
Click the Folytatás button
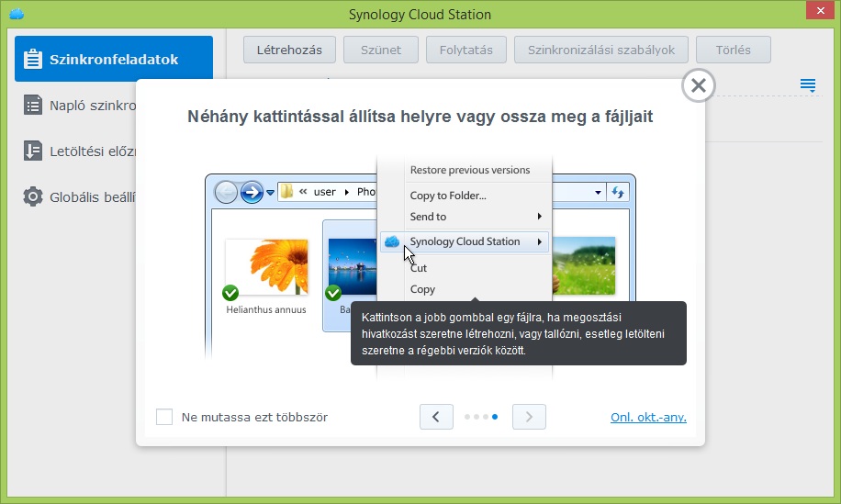466,50
